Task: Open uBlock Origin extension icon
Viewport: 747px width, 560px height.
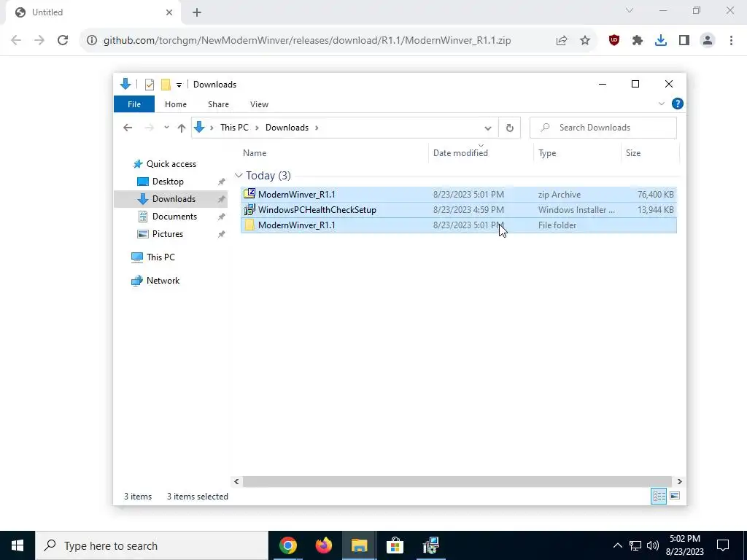Action: [614, 41]
